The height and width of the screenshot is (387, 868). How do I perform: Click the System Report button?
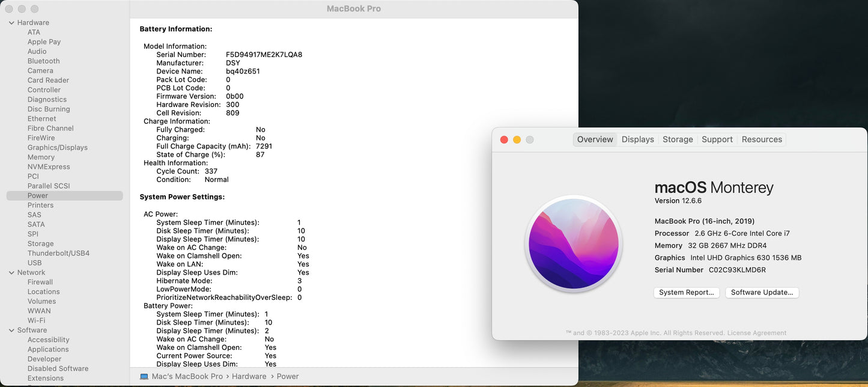686,293
